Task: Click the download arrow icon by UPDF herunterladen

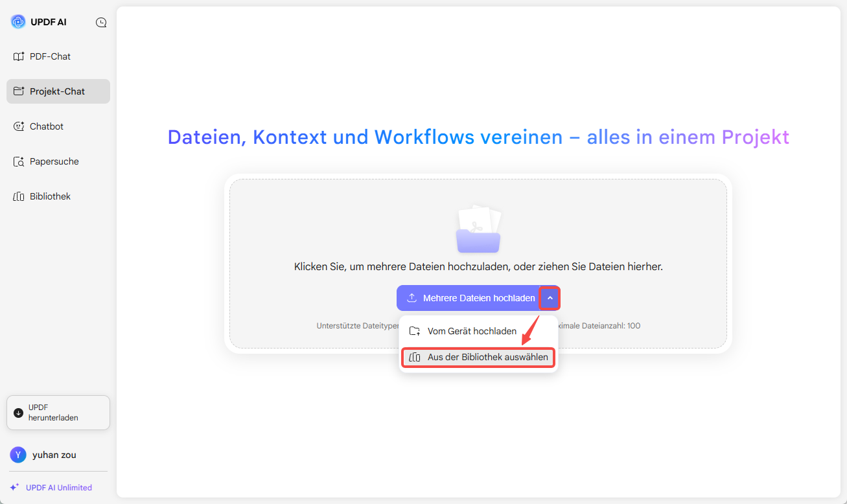Action: [18, 413]
